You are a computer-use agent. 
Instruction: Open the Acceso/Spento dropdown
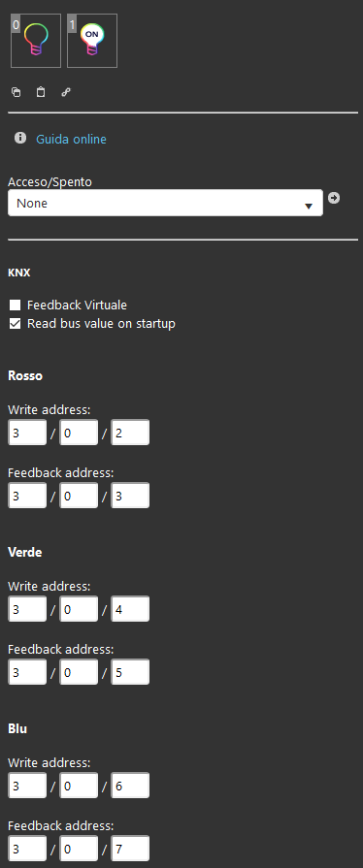click(x=165, y=203)
